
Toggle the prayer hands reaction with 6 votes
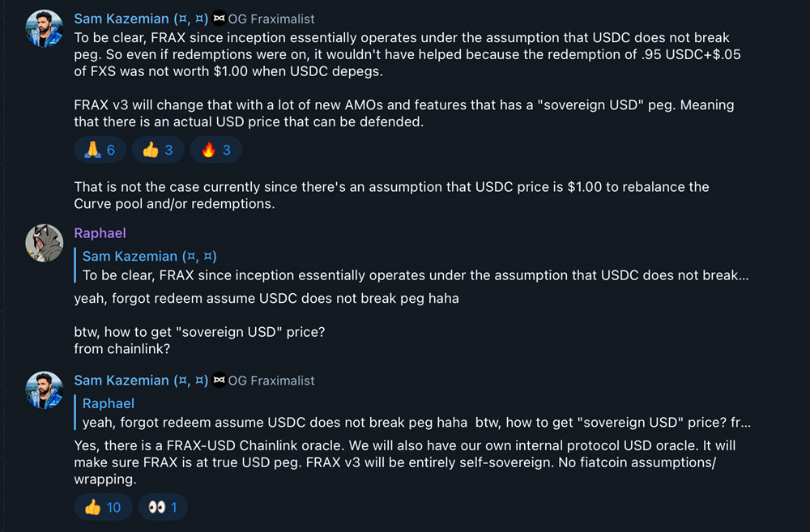(100, 149)
